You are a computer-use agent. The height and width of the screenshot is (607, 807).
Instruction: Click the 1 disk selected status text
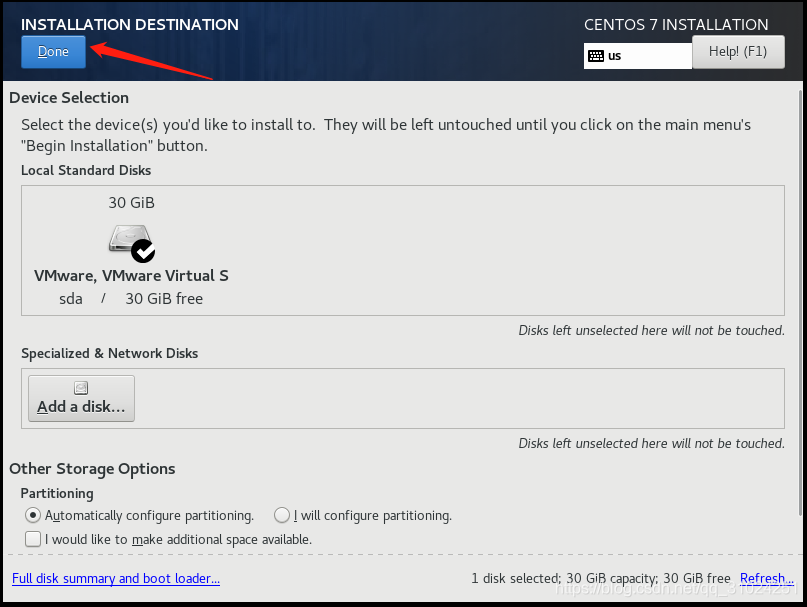(x=601, y=579)
